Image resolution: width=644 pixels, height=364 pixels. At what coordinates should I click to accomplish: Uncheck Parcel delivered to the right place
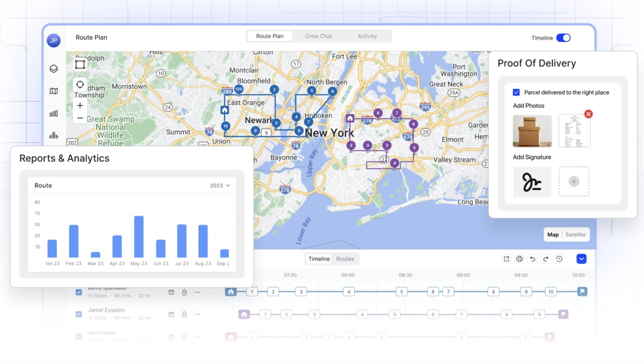point(516,92)
